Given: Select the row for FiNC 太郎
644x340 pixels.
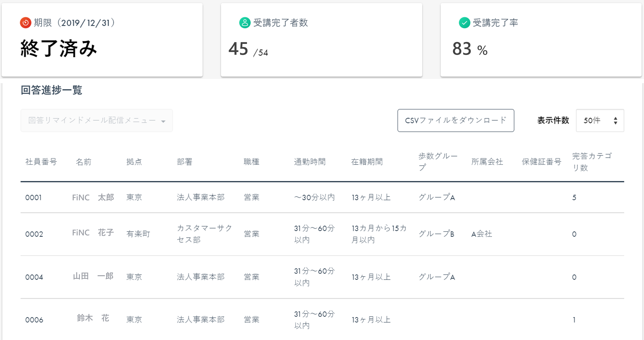Looking at the screenshot, I should pos(93,197).
